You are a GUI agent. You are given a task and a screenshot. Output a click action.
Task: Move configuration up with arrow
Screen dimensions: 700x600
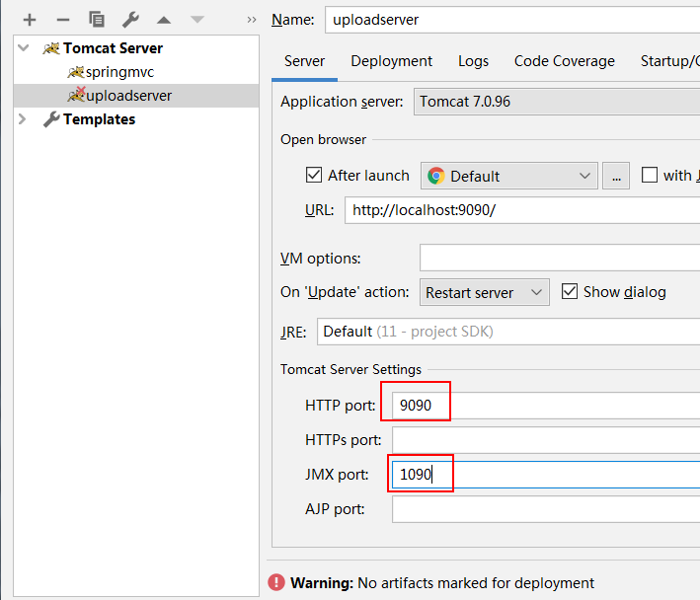164,20
